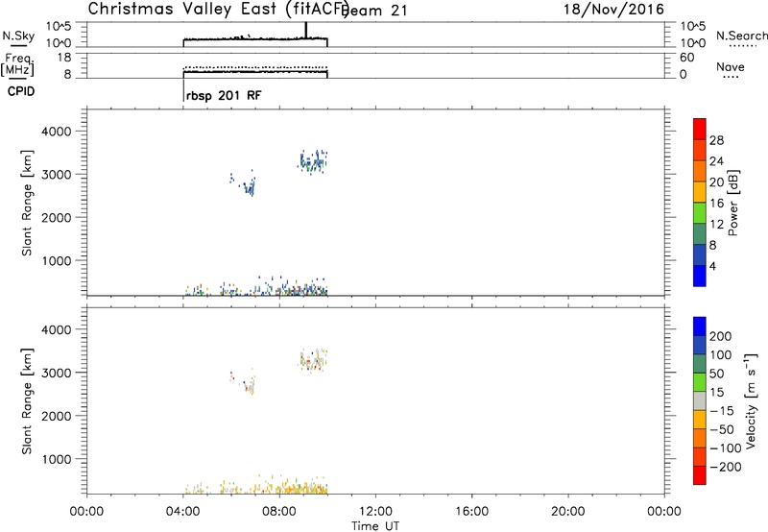Click the '20' power colorbar label

[716, 182]
